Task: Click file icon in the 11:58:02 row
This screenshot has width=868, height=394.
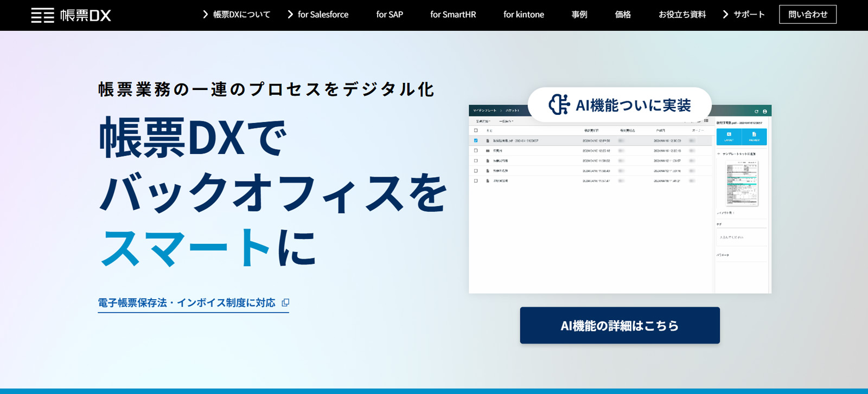Action: point(488,160)
